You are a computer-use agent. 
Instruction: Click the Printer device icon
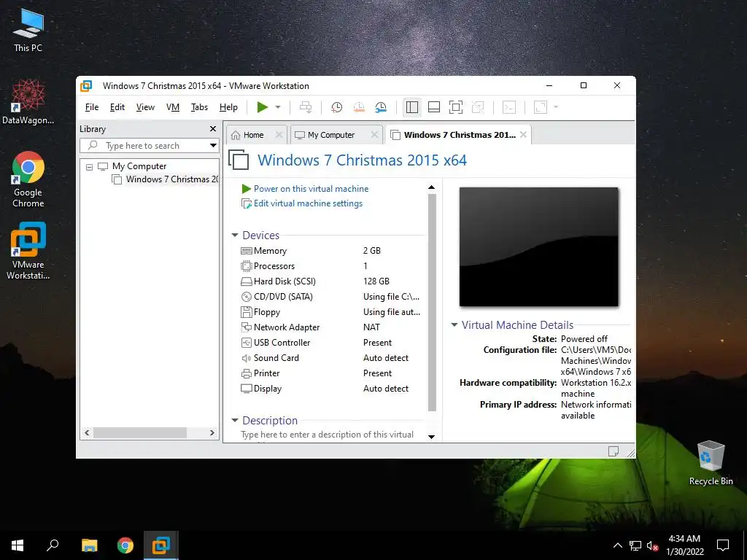247,373
